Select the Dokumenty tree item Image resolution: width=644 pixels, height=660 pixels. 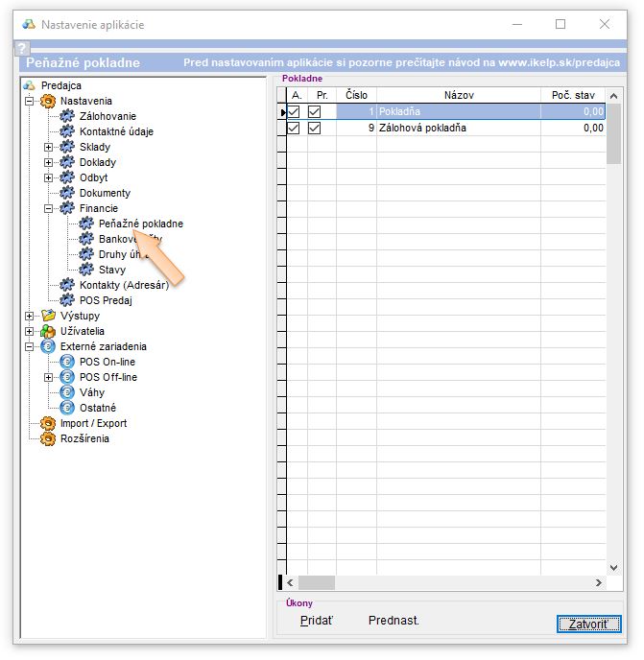coord(105,193)
